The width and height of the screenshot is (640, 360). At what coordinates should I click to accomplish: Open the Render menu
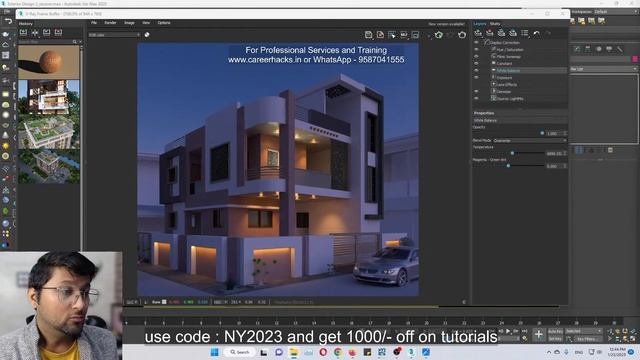click(110, 23)
